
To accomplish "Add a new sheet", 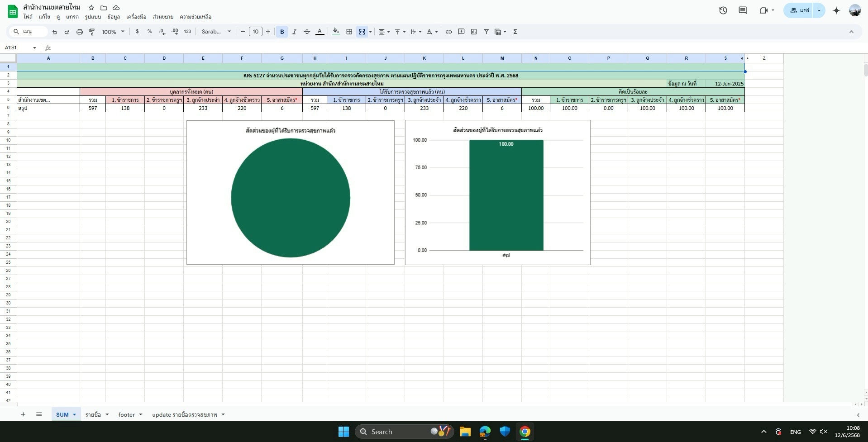I will click(23, 414).
